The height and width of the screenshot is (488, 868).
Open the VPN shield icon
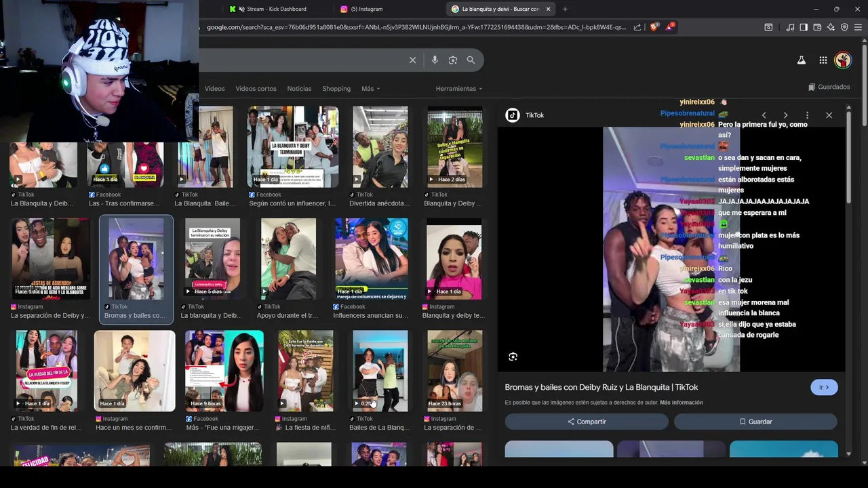844,27
